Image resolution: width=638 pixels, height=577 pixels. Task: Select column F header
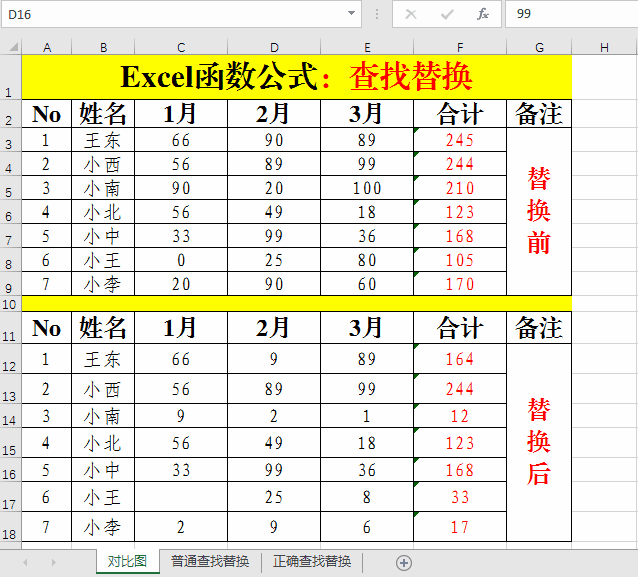460,47
